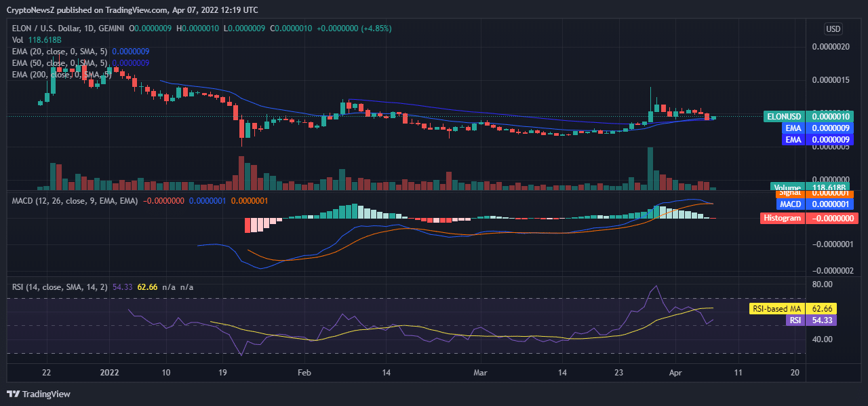Click the first blue EMA 0.0000009 price label
This screenshot has height=406, width=868.
pos(819,128)
